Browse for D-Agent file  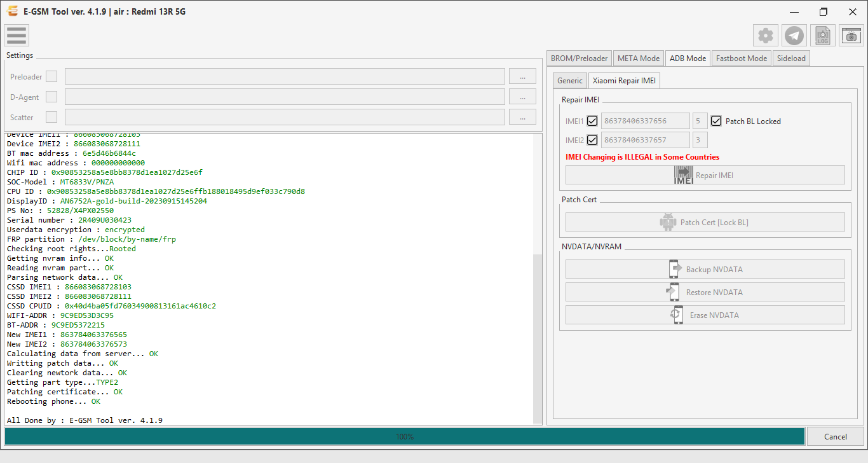[x=522, y=97]
